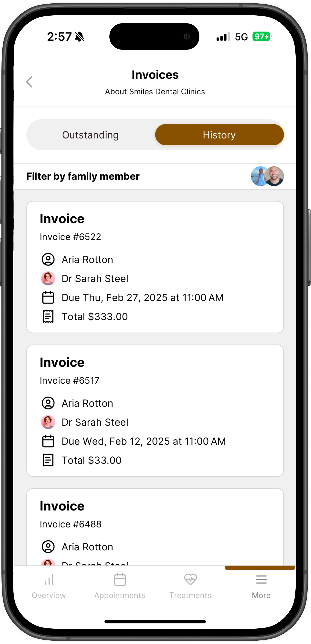Expand the Filter by family member row
311x644 pixels.
[155, 176]
